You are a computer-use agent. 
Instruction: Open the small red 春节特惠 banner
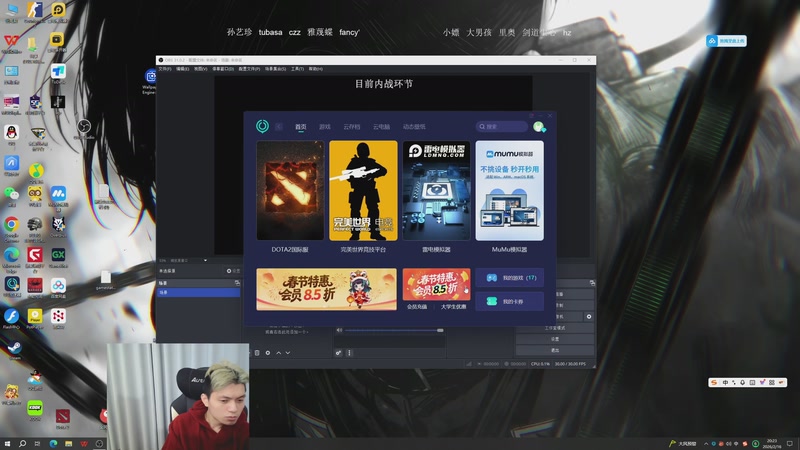(436, 284)
